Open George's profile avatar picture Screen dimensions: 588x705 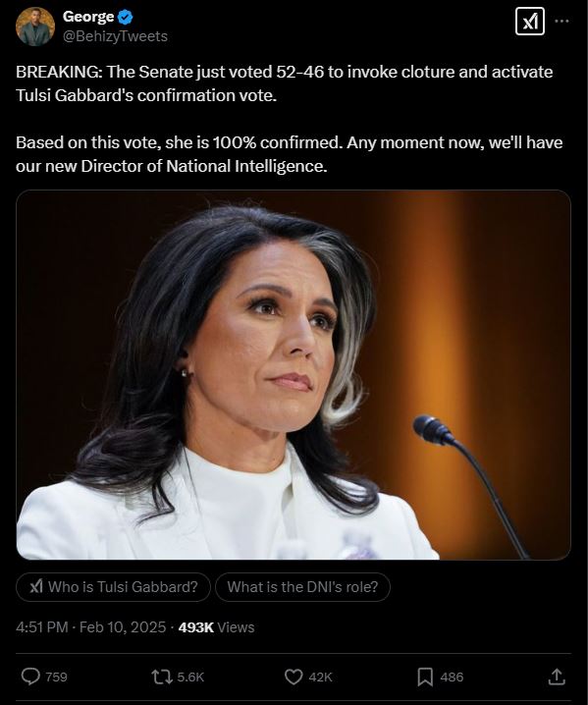coord(35,27)
